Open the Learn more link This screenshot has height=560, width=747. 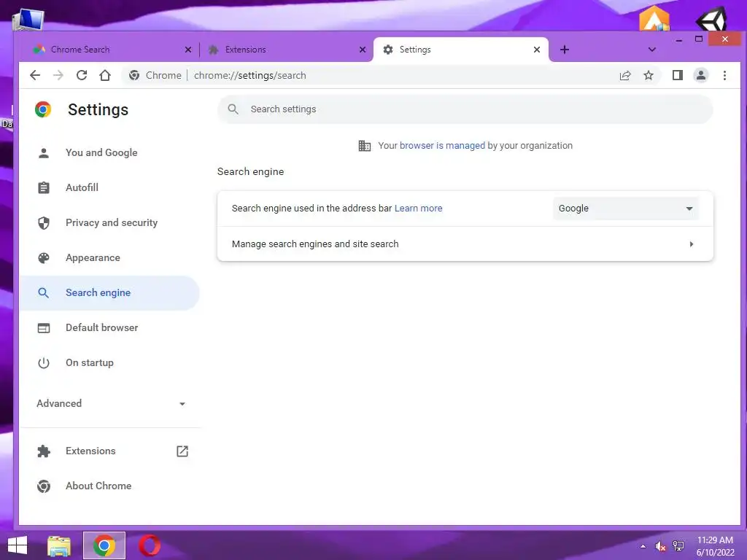click(418, 208)
